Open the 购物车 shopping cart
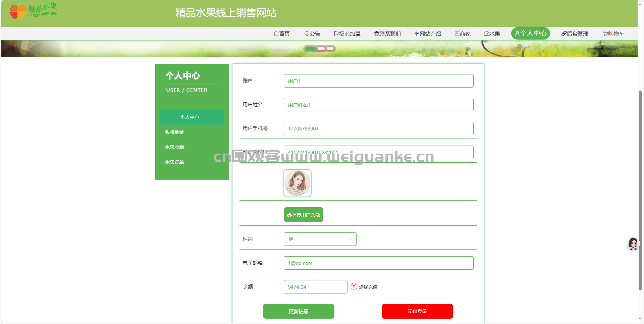644x324 pixels. coord(613,34)
